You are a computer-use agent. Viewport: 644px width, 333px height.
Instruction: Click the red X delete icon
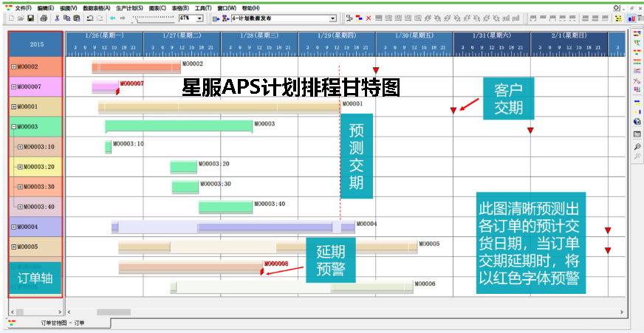coord(369,18)
